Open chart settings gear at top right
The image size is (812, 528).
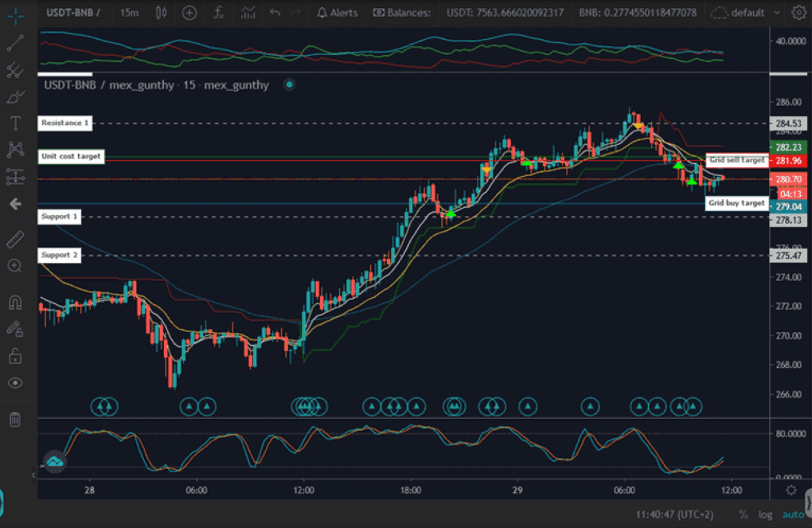tap(799, 13)
